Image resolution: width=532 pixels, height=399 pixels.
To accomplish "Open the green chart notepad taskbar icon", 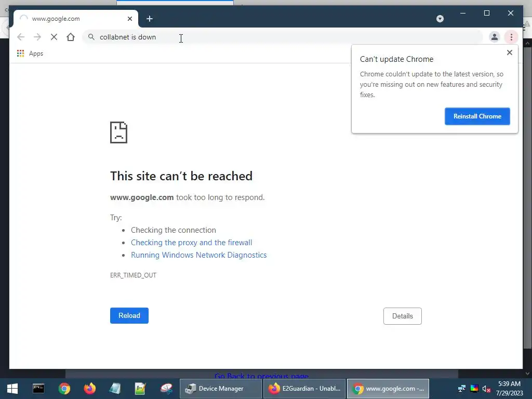I will 140,389.
